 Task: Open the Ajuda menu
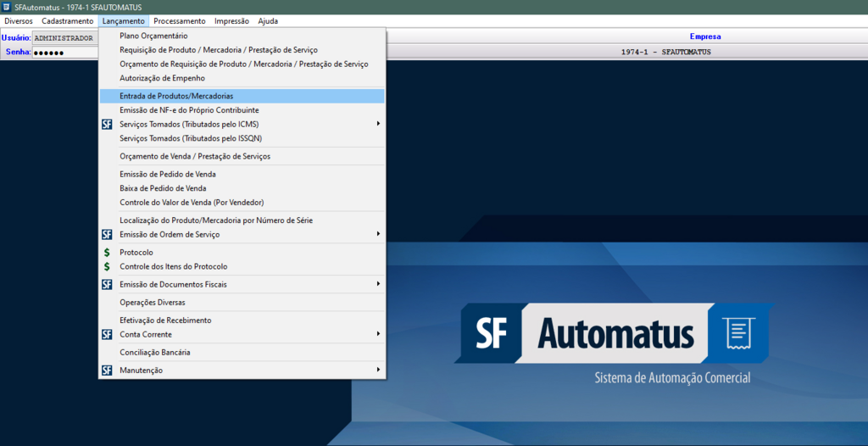[x=268, y=21]
